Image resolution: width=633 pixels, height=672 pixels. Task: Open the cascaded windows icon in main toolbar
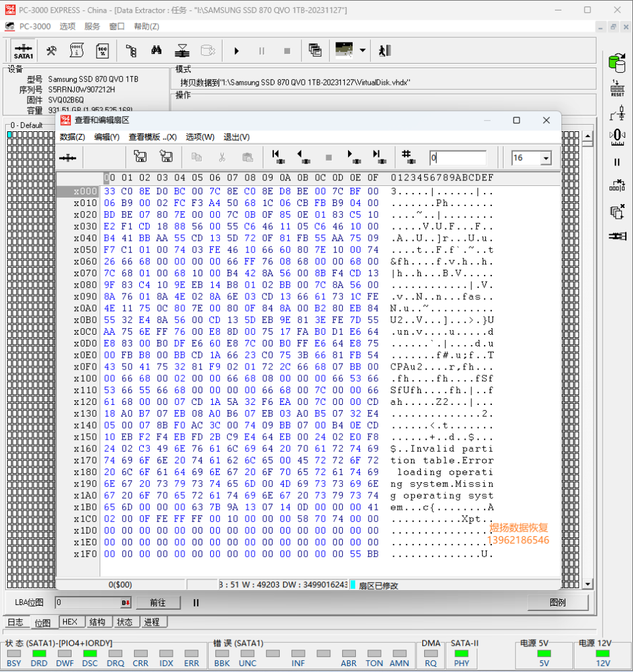click(x=315, y=50)
